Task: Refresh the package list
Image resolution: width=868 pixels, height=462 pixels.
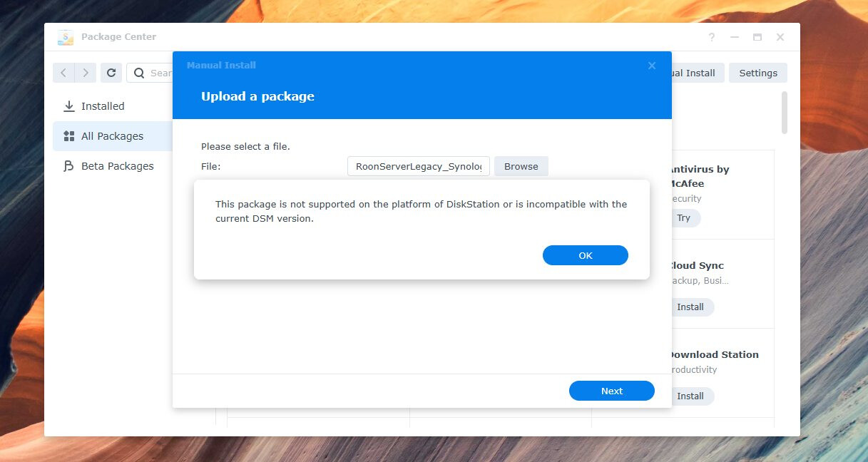Action: 111,72
